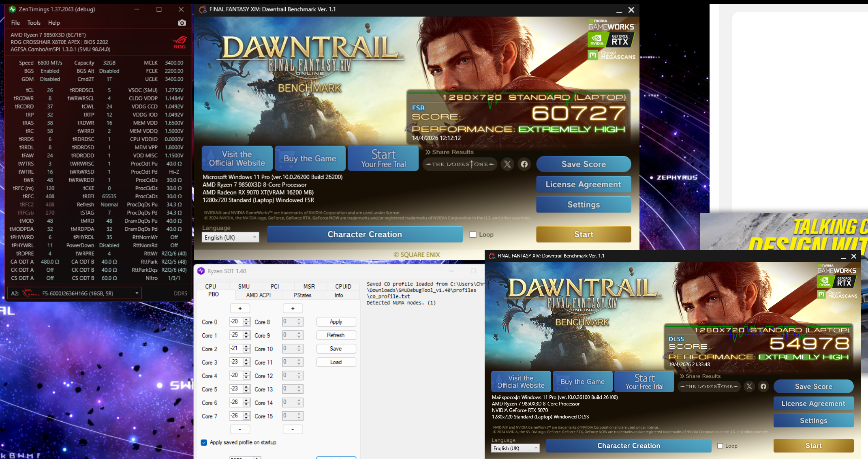
Task: Click the Core 7 offset value field
Action: click(x=235, y=416)
